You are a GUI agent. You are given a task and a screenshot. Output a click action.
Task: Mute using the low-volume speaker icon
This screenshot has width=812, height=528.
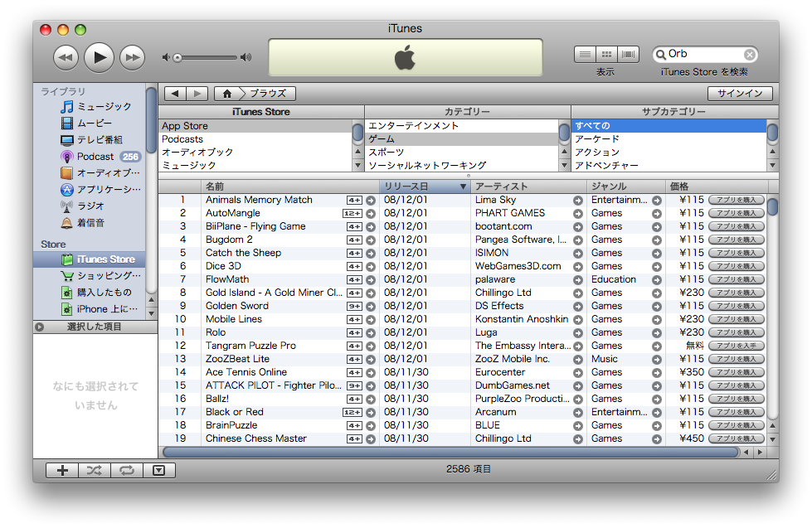pyautogui.click(x=166, y=57)
